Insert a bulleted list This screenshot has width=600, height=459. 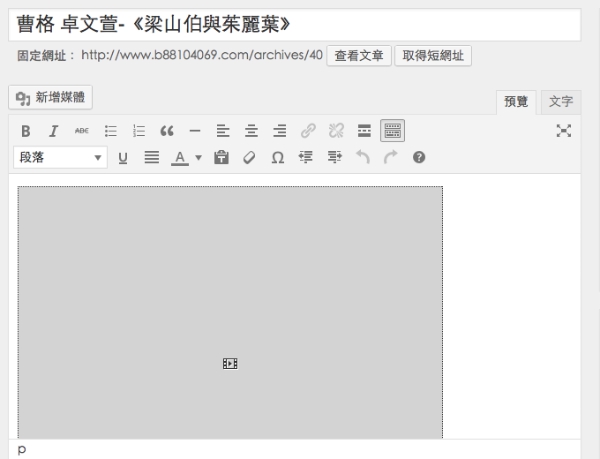111,131
